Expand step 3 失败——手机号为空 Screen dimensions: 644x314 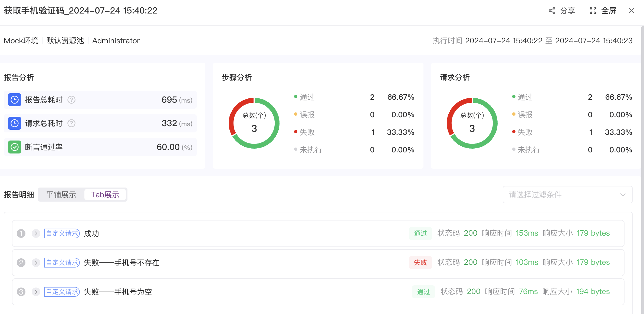tap(36, 292)
